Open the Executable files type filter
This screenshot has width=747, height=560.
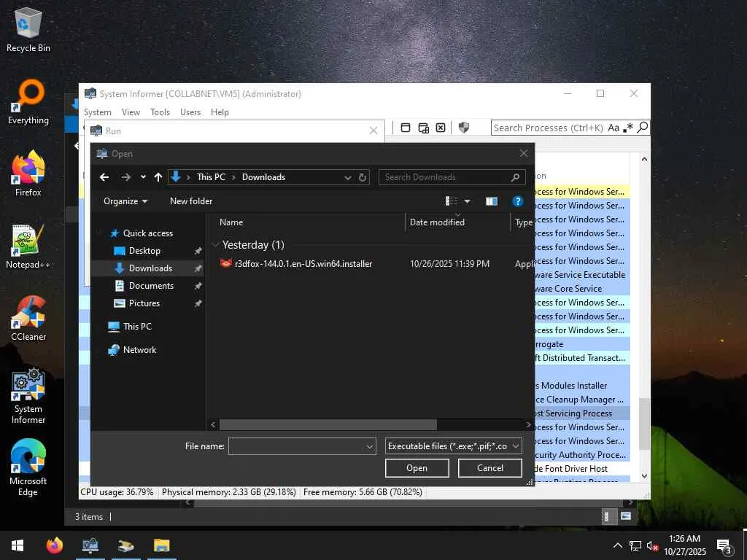(x=453, y=446)
